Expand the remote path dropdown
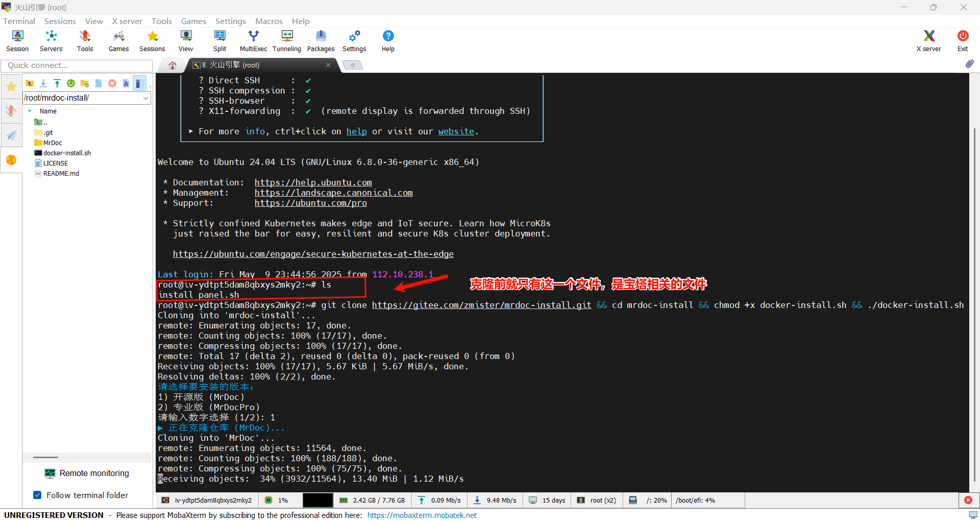 pos(145,98)
